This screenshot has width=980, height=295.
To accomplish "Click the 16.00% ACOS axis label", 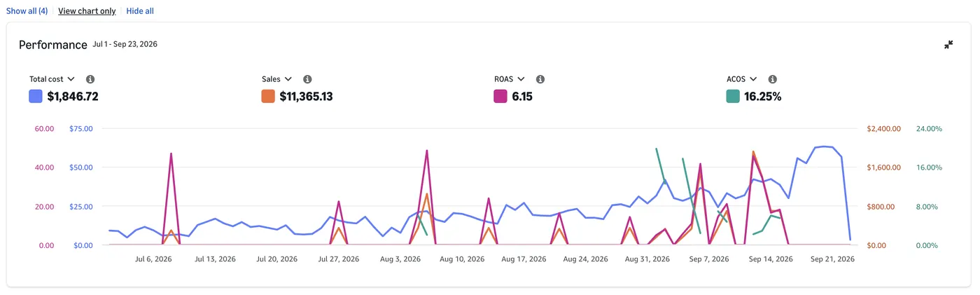I will (930, 167).
